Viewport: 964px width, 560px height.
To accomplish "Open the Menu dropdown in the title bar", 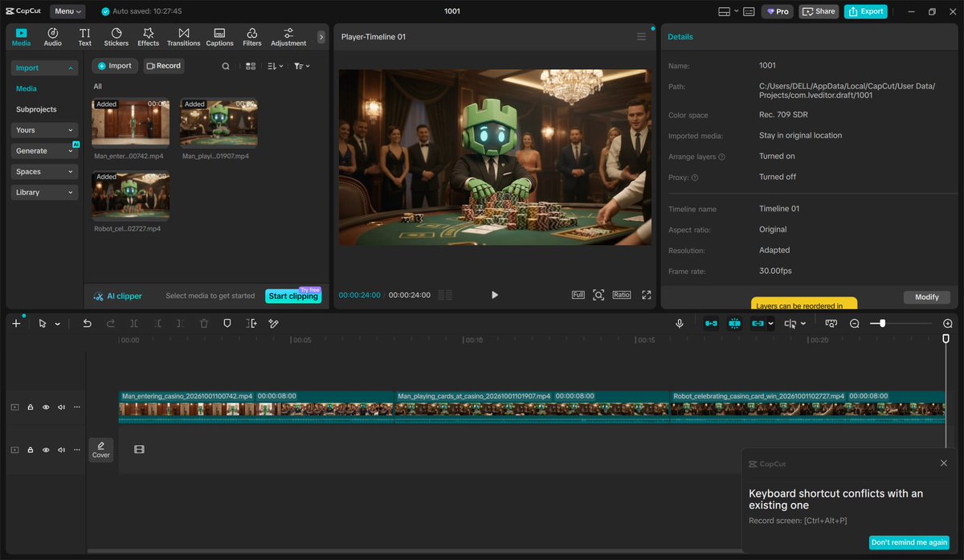I will coord(68,11).
